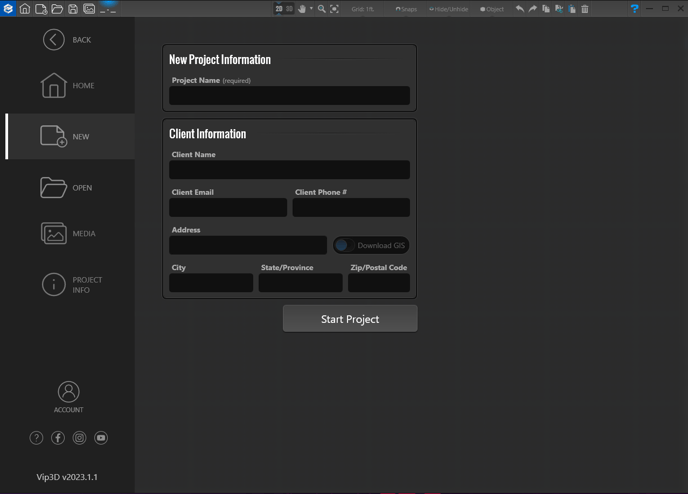Click the home icon in top toolbar
Image resolution: width=688 pixels, height=494 pixels.
coord(25,9)
